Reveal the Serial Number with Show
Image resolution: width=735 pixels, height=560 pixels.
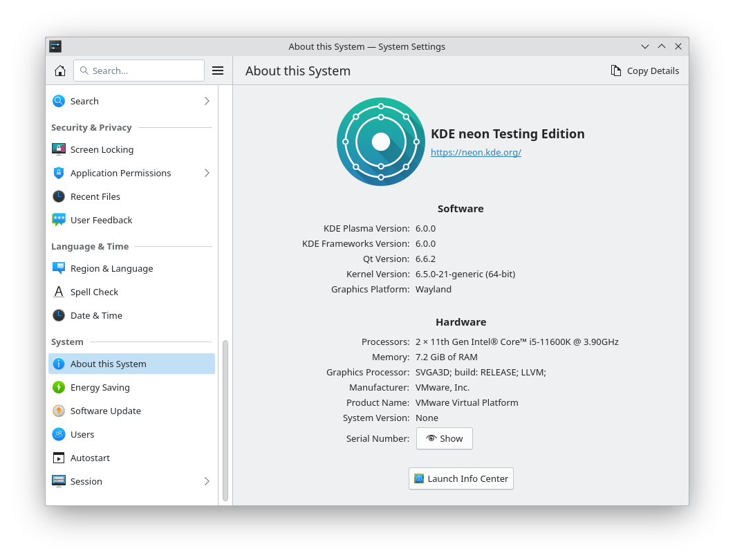click(x=444, y=438)
